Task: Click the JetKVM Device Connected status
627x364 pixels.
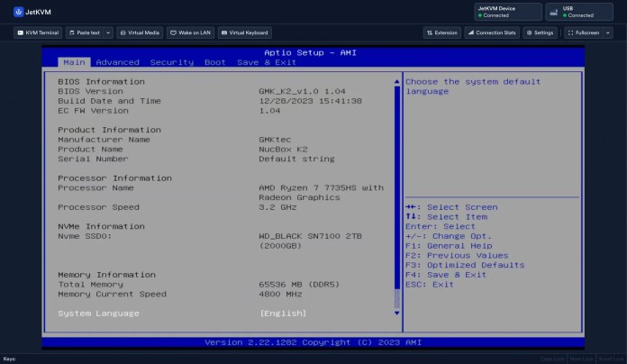Action: (x=508, y=12)
